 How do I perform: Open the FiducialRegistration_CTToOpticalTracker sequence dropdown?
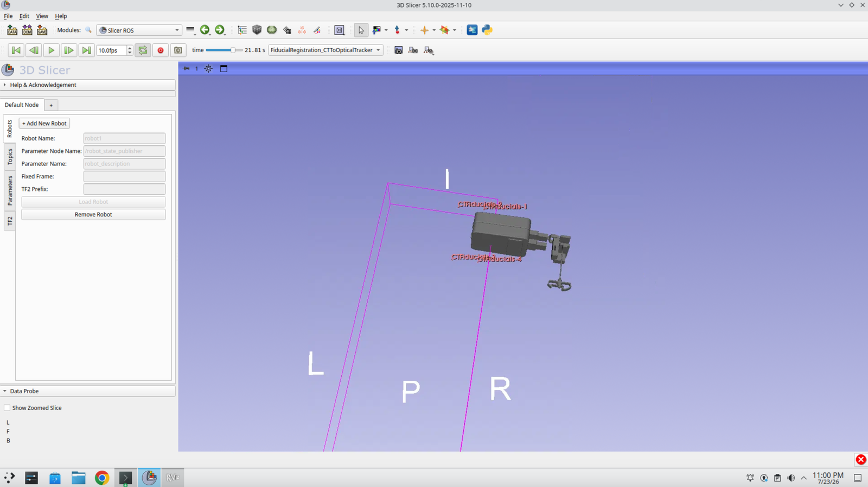pyautogui.click(x=325, y=50)
